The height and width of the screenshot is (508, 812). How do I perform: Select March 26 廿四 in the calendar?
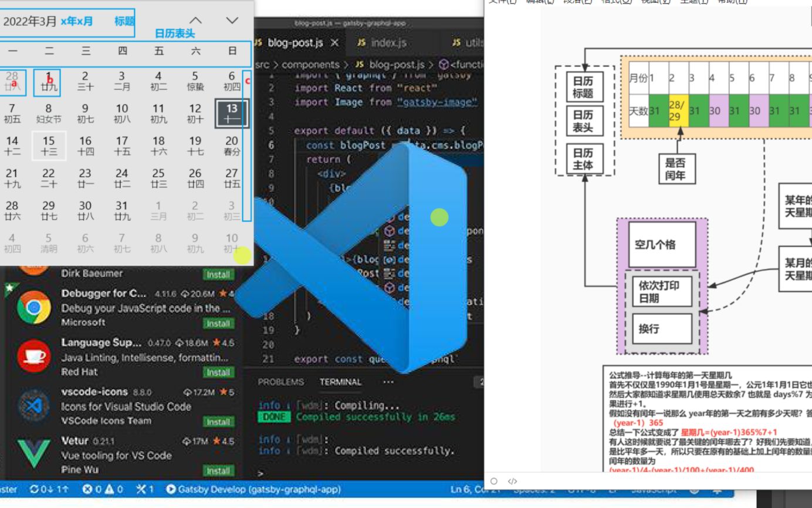[195, 178]
